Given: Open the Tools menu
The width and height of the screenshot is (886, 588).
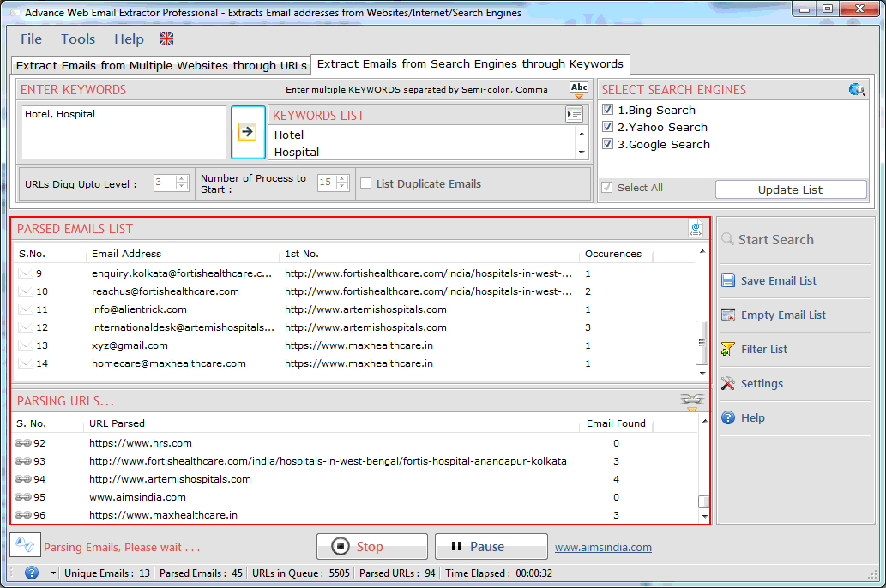Looking at the screenshot, I should tap(78, 39).
